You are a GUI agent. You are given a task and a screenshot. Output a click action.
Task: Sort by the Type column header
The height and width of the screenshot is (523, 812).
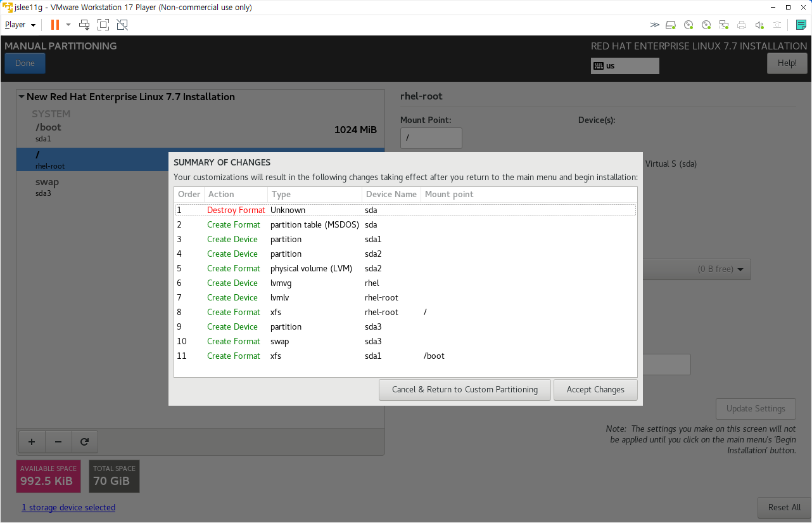coord(314,194)
